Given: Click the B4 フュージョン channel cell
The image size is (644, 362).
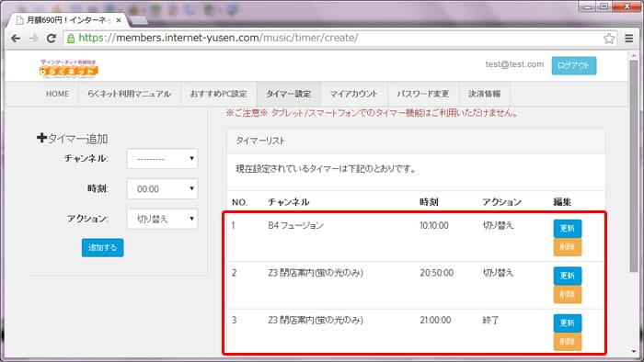Looking at the screenshot, I should pos(295,225).
